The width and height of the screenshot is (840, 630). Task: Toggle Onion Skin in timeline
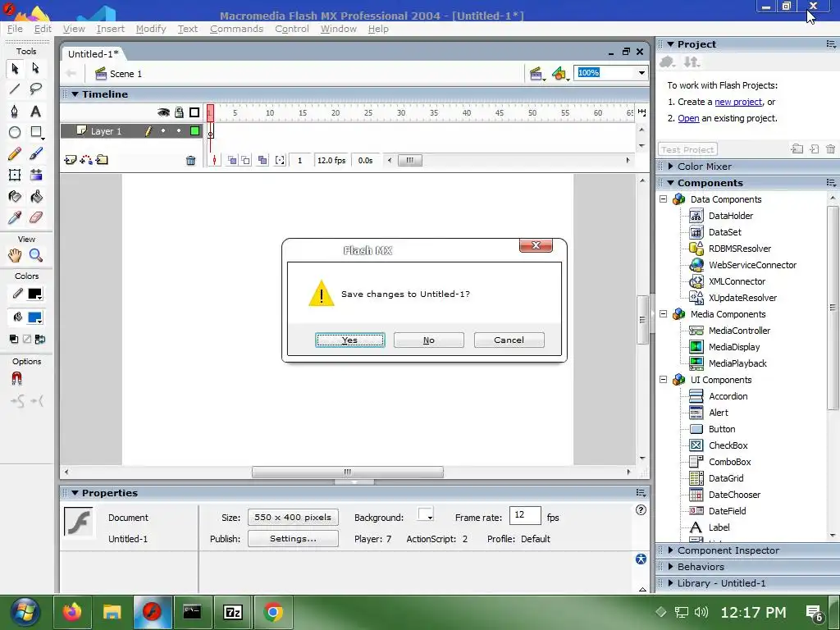[232, 160]
